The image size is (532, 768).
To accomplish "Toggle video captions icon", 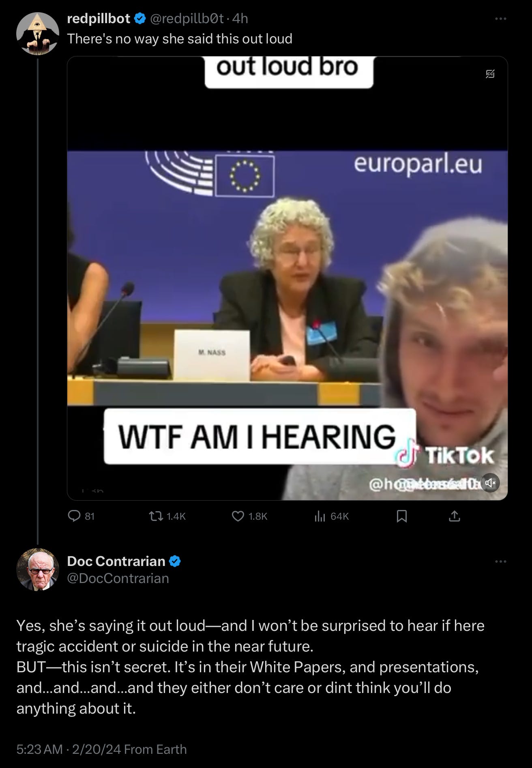I will coord(490,74).
